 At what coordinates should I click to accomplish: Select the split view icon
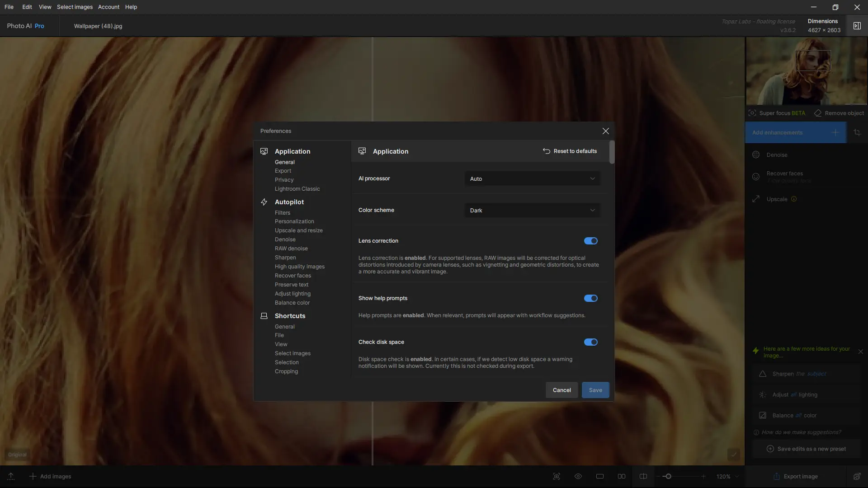pos(643,476)
